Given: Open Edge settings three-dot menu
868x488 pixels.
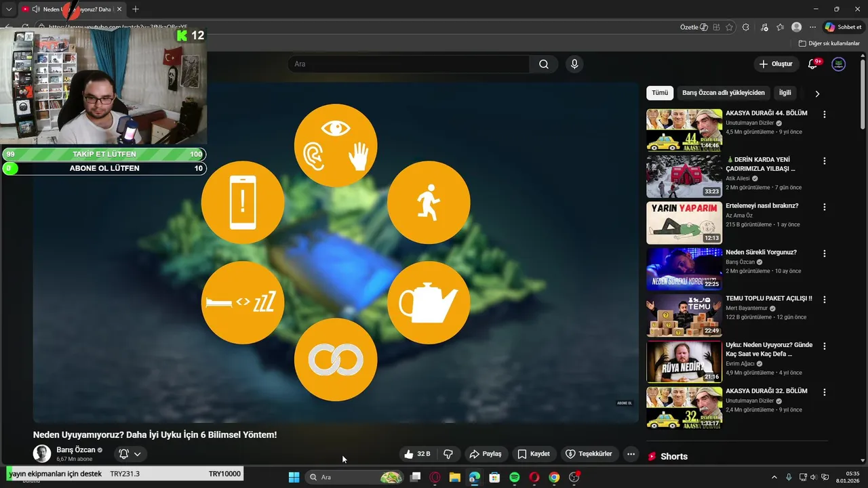Looking at the screenshot, I should click(x=812, y=27).
